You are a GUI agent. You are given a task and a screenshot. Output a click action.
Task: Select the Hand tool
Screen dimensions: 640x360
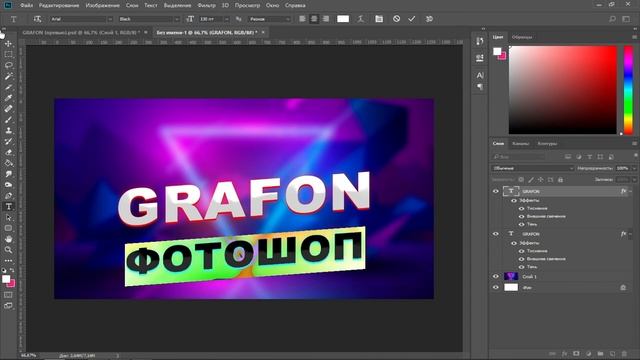8,239
